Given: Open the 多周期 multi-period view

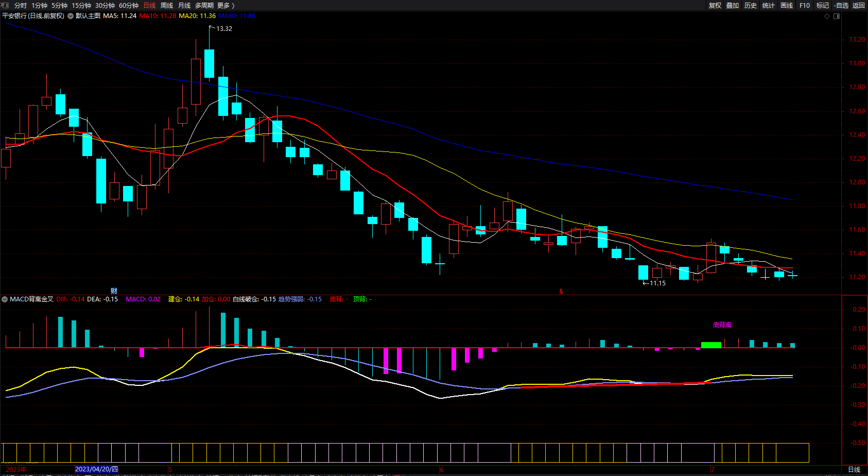Looking at the screenshot, I should (204, 6).
